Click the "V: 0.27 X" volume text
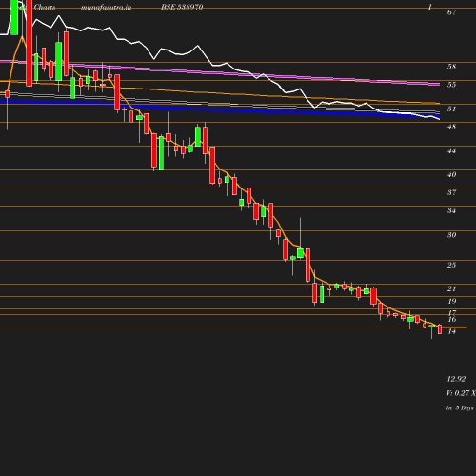 [x=461, y=393]
